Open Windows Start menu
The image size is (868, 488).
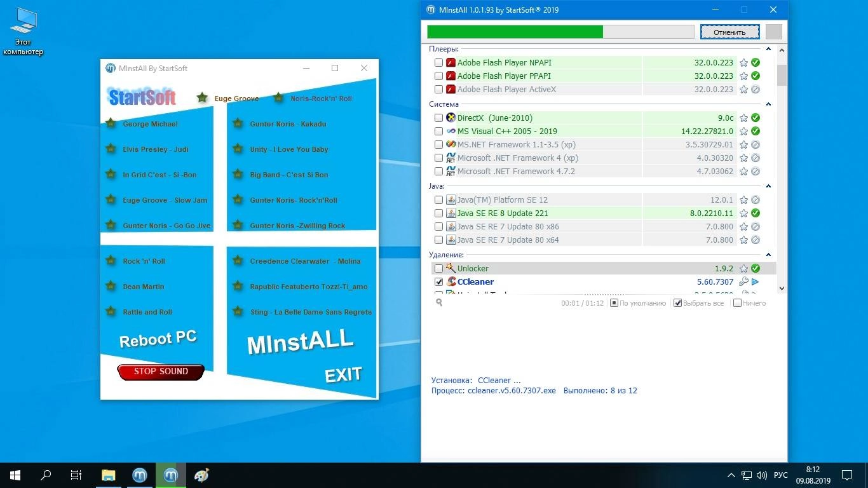[15, 475]
